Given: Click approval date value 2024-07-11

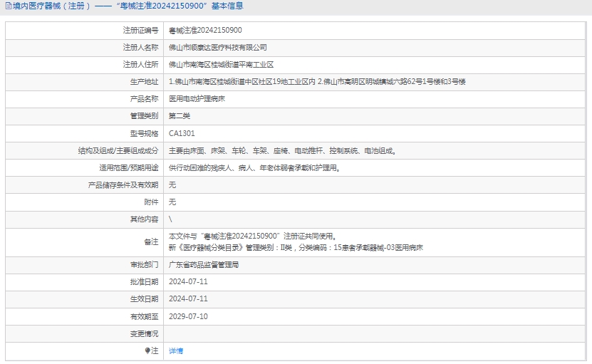Looking at the screenshot, I should [x=188, y=281].
